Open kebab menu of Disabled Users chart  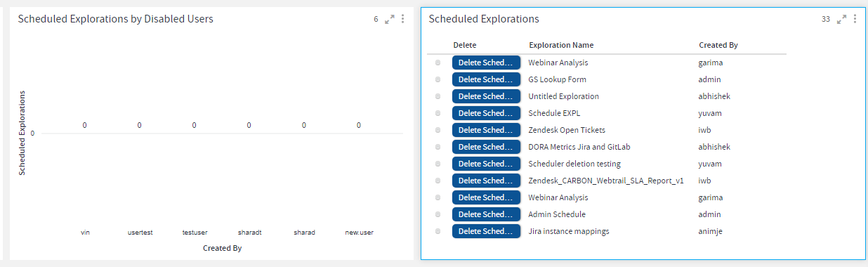(x=402, y=19)
